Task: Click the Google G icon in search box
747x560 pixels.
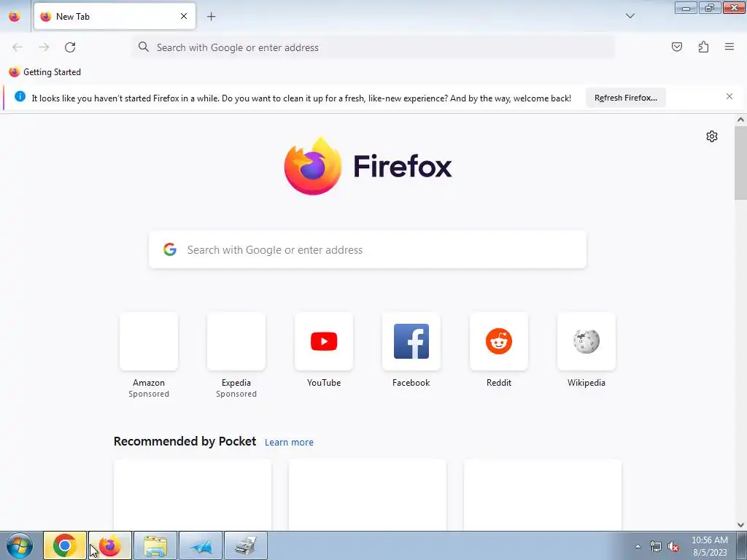Action: coord(170,249)
